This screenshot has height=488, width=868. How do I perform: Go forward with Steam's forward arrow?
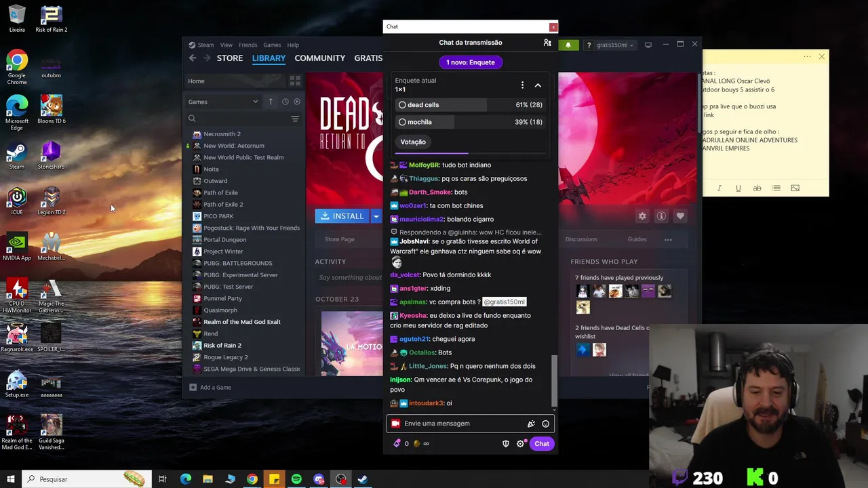pos(207,58)
